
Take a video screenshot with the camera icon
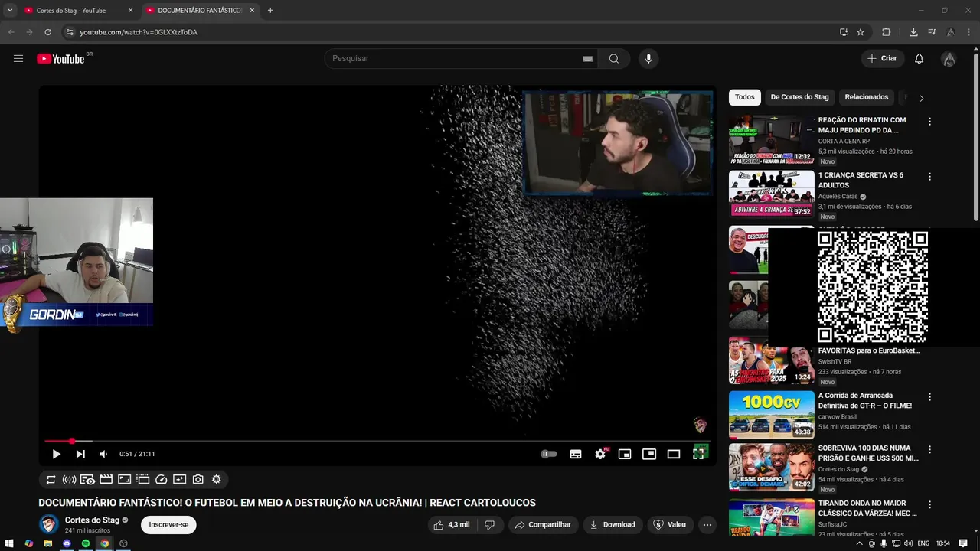(x=198, y=480)
